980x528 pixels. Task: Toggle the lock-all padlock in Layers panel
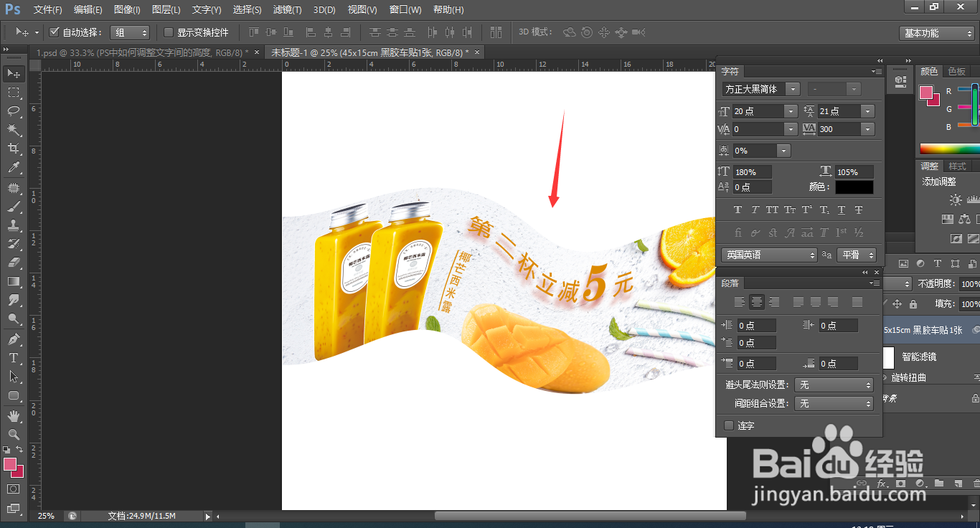(913, 304)
